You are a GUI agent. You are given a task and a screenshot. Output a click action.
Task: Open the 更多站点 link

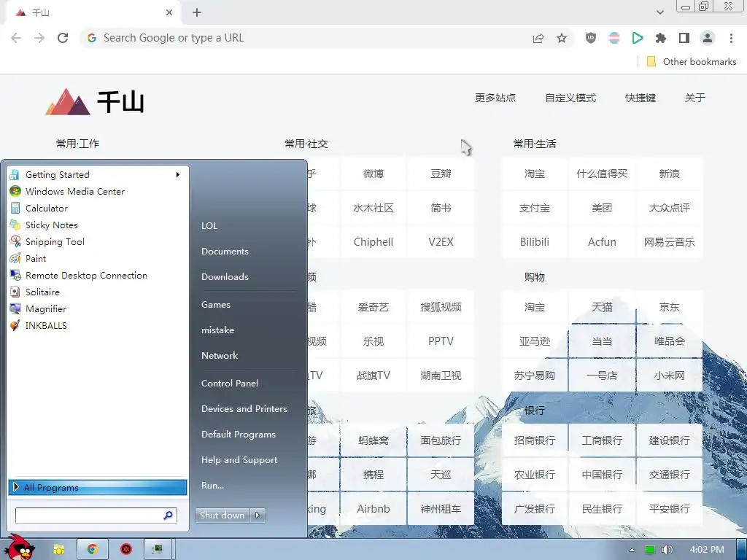(x=495, y=98)
